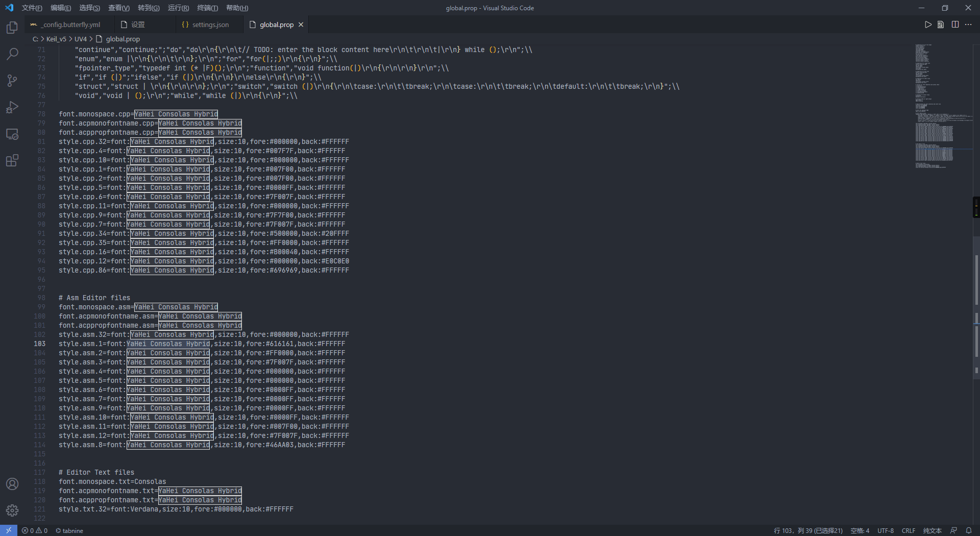Click the errors and warnings counter
The width and height of the screenshot is (980, 536).
[35, 530]
